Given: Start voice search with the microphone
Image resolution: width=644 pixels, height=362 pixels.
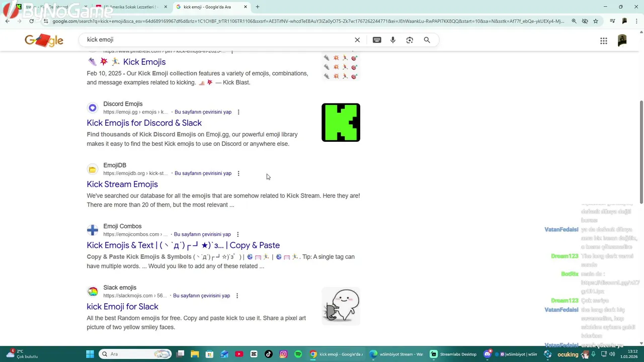Looking at the screenshot, I should (393, 40).
